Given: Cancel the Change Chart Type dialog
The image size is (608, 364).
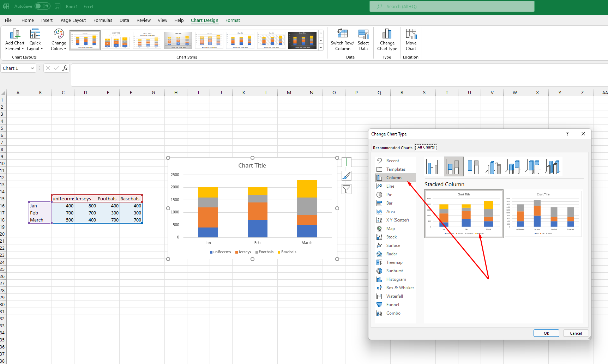Looking at the screenshot, I should point(576,333).
